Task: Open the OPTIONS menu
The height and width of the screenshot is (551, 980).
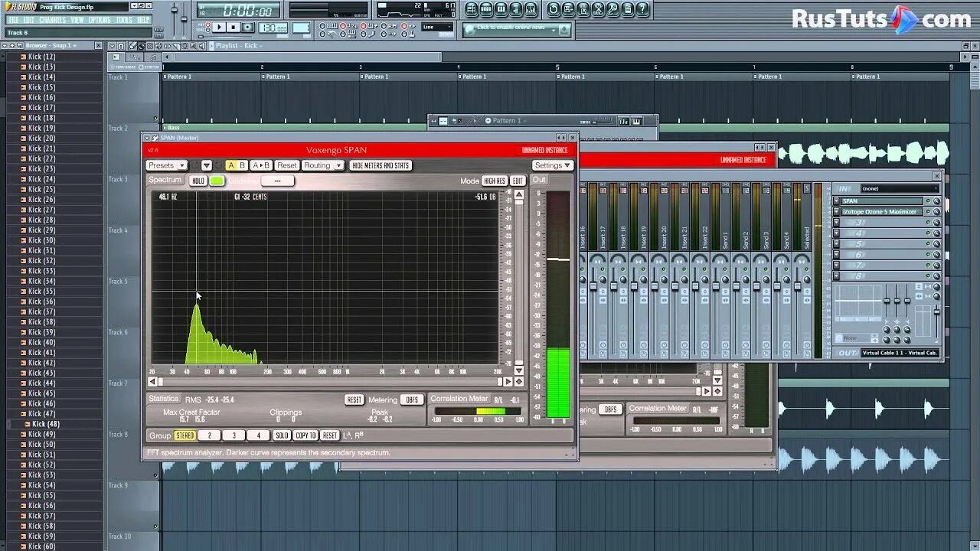Action: (100, 20)
